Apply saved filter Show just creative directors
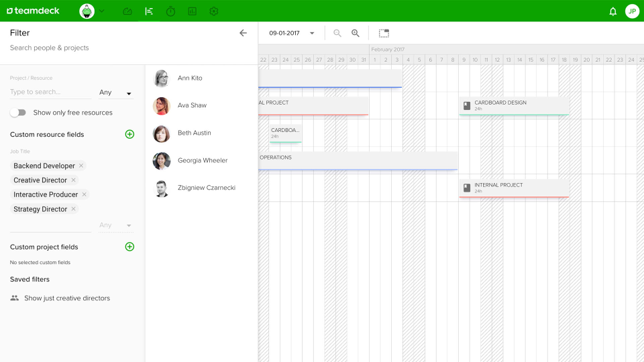Screen dimensions: 644x362 66,298
